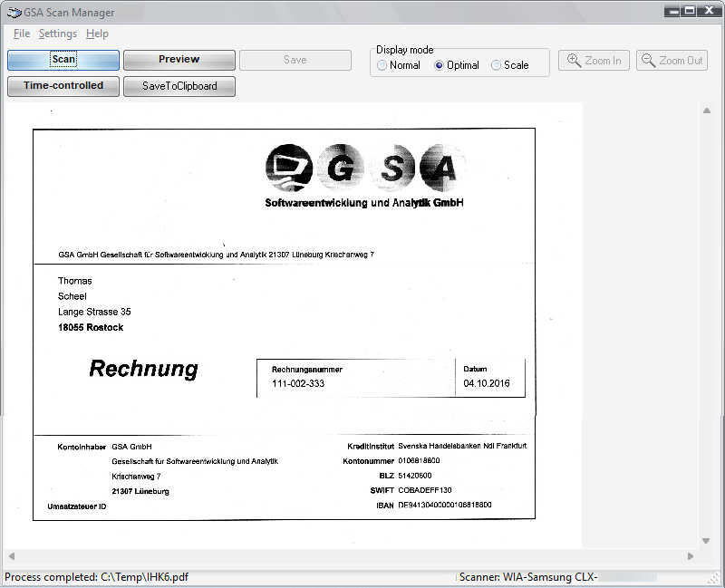
Task: Click the SaveToClipboard button
Action: 179,86
